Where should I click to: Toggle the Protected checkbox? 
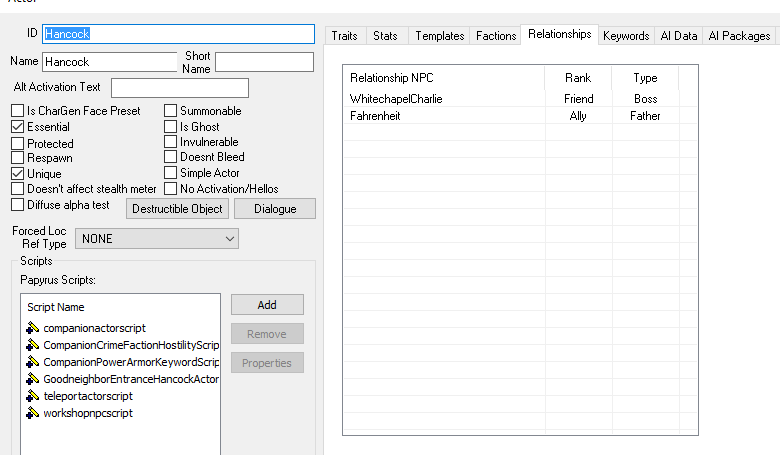(x=17, y=143)
